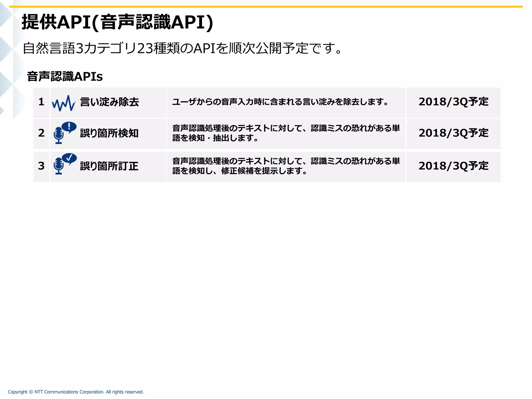Select the API name 言い淀み除去

pyautogui.click(x=109, y=102)
